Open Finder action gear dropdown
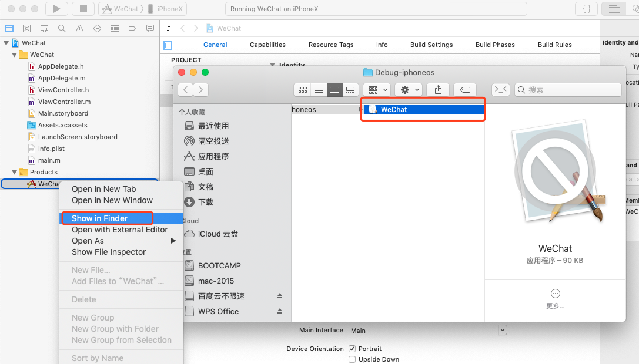639x364 pixels. click(409, 90)
